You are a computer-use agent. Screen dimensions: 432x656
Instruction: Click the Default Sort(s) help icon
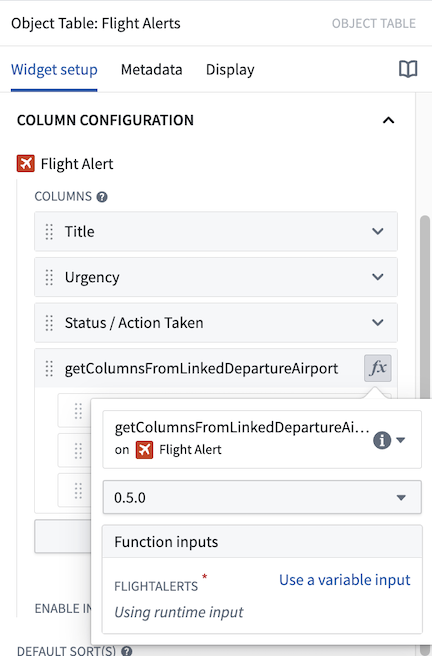coord(127,651)
